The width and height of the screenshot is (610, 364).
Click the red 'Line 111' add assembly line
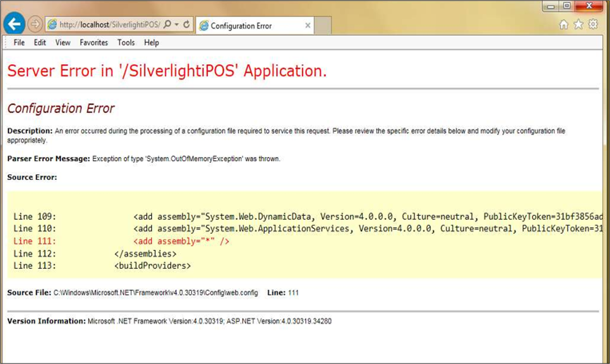[121, 241]
